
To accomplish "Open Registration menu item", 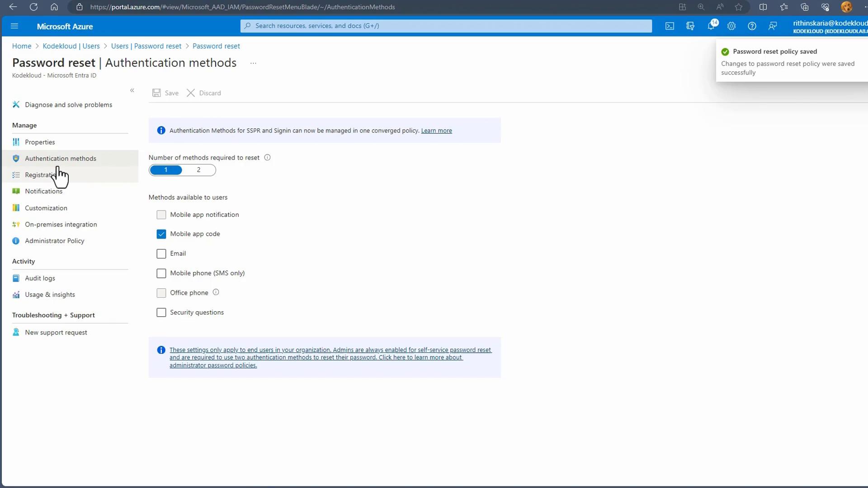I will [x=70, y=175].
